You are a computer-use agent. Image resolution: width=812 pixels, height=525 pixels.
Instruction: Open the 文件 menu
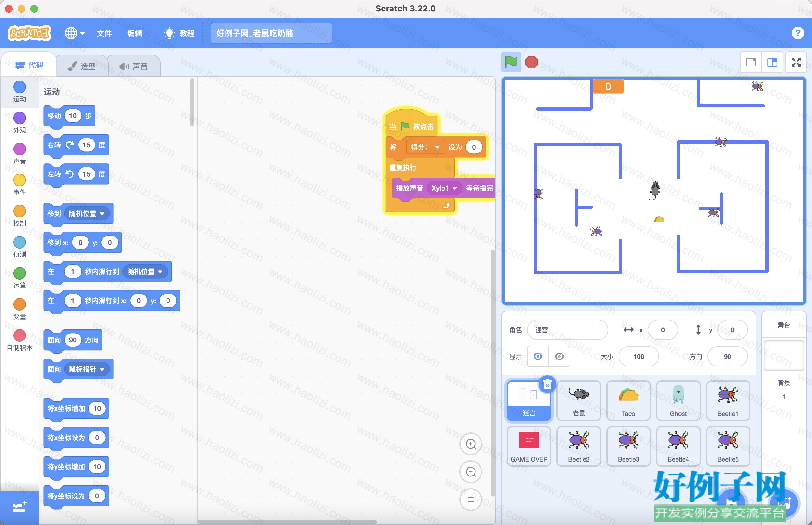(x=104, y=33)
